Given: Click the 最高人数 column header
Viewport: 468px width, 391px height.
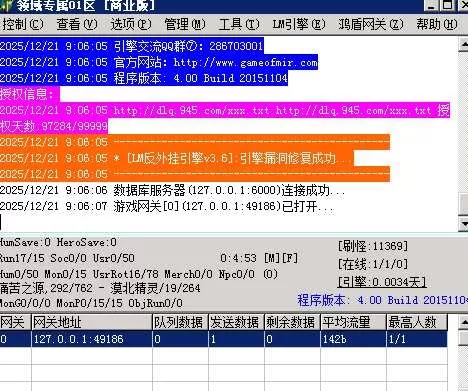Looking at the screenshot, I should 417,322.
